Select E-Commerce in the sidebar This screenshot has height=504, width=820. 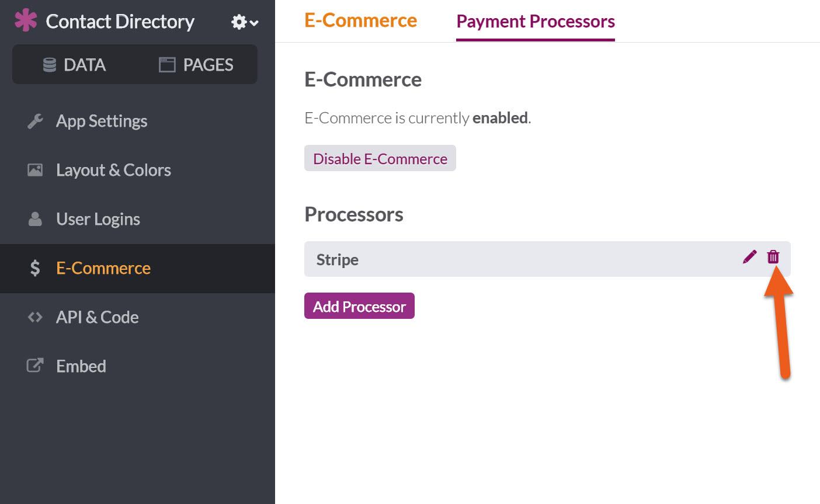(103, 268)
